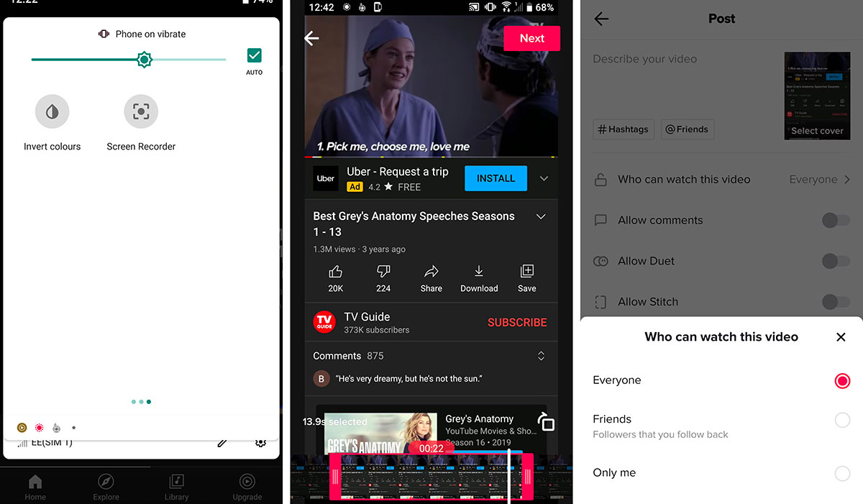Tap the thumbs-down dislike icon
The height and width of the screenshot is (504, 863).
pos(383,272)
